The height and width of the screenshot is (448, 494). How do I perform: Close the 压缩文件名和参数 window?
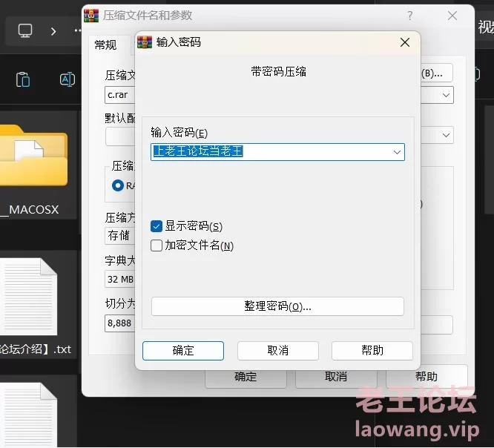(452, 16)
